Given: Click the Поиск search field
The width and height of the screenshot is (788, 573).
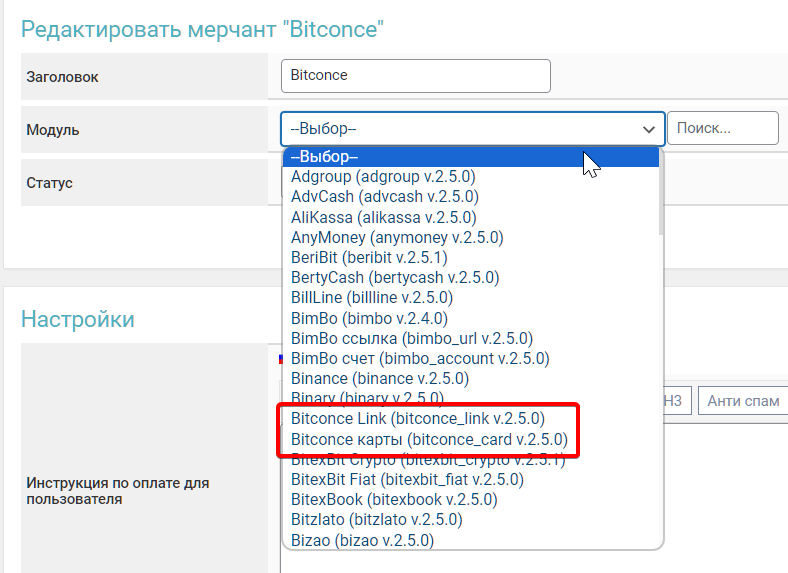Looking at the screenshot, I should point(722,129).
